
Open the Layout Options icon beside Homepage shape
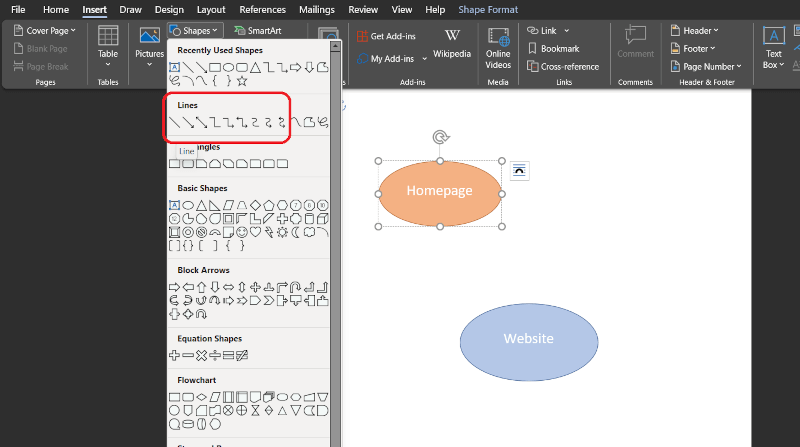coord(519,171)
